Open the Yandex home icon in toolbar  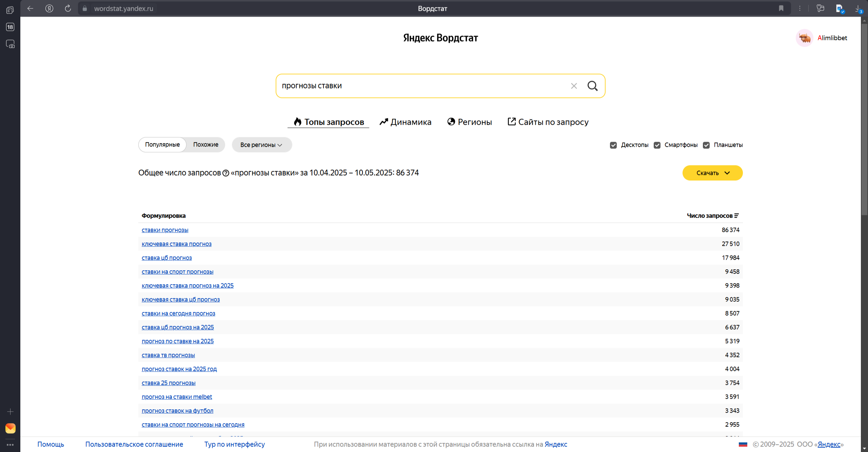point(49,8)
